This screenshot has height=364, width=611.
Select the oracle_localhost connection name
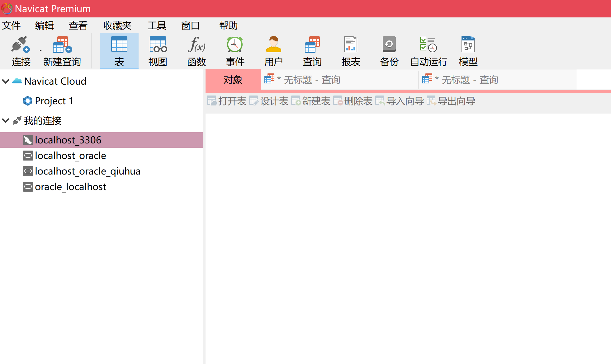coord(71,187)
